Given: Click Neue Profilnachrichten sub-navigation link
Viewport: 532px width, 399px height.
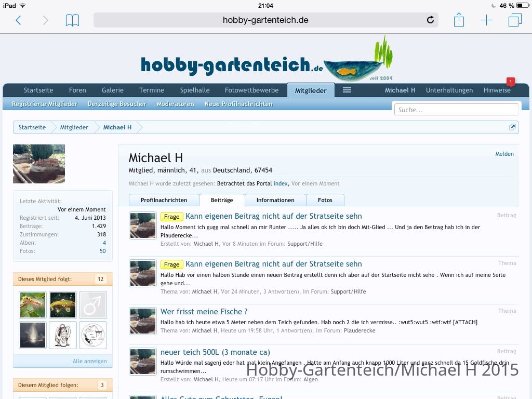Looking at the screenshot, I should click(238, 104).
